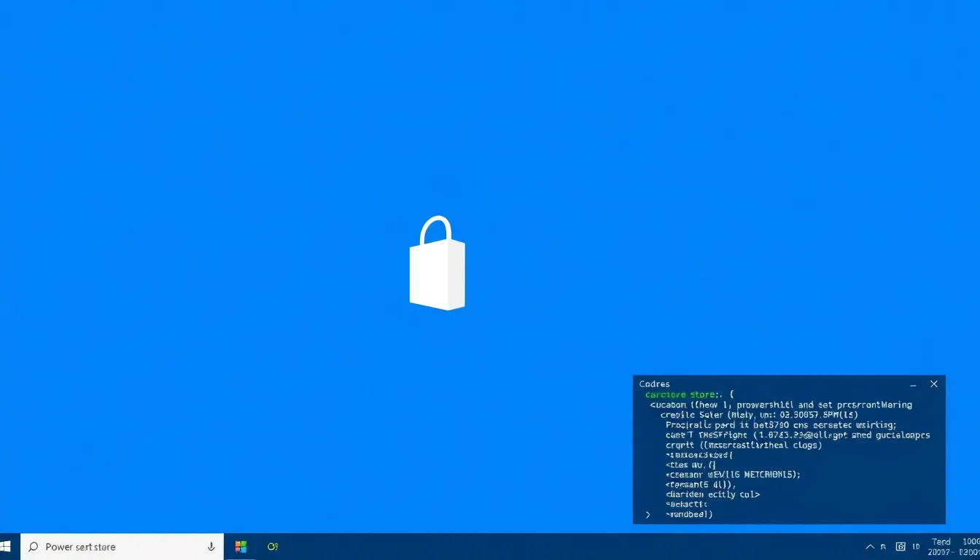
Task: Click the green icon on the taskbar
Action: 273,547
